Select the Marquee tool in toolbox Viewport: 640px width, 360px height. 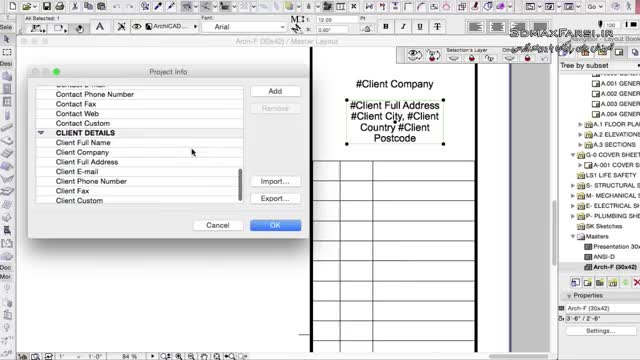pyautogui.click(x=7, y=52)
